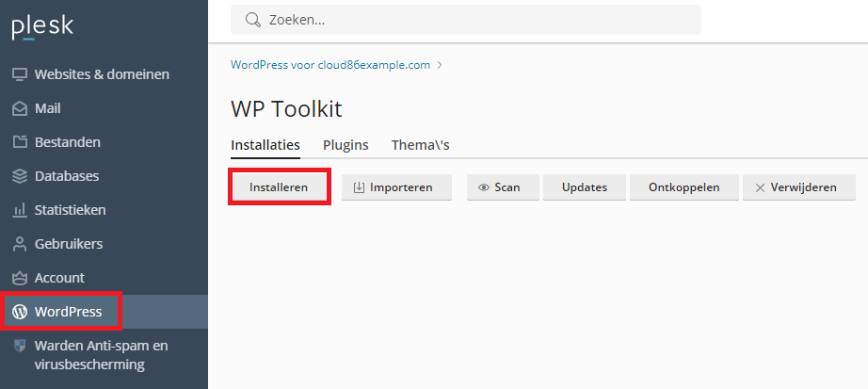
Task: Open Statistieken label in sidebar
Action: [x=71, y=210]
